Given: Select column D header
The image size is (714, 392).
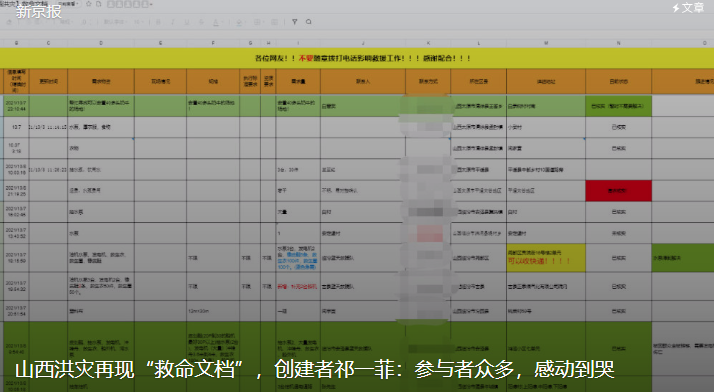Looking at the screenshot, I should pyautogui.click(x=101, y=43).
